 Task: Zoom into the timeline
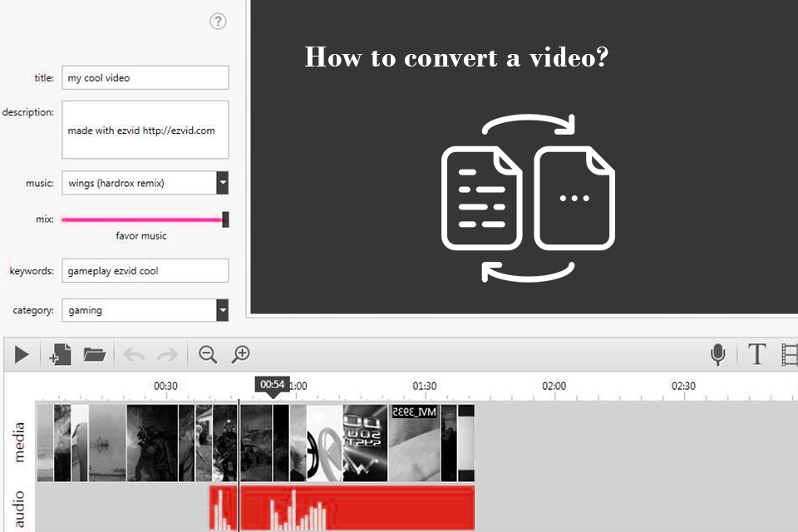[x=241, y=354]
